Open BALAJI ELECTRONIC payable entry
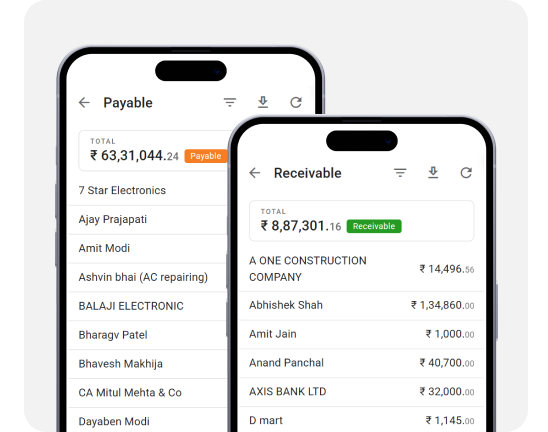 click(x=148, y=306)
